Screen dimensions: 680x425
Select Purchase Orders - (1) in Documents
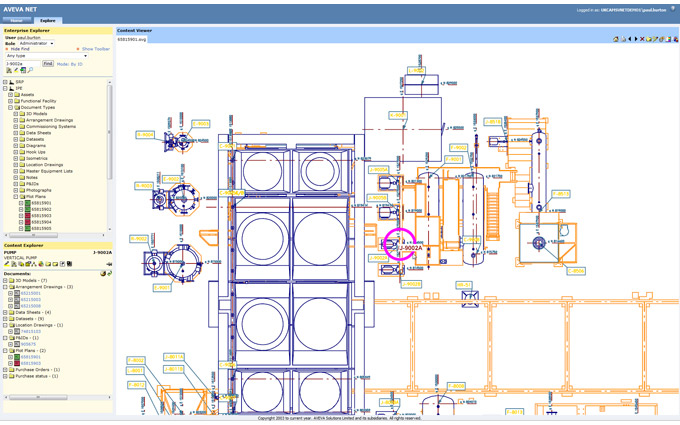point(38,370)
